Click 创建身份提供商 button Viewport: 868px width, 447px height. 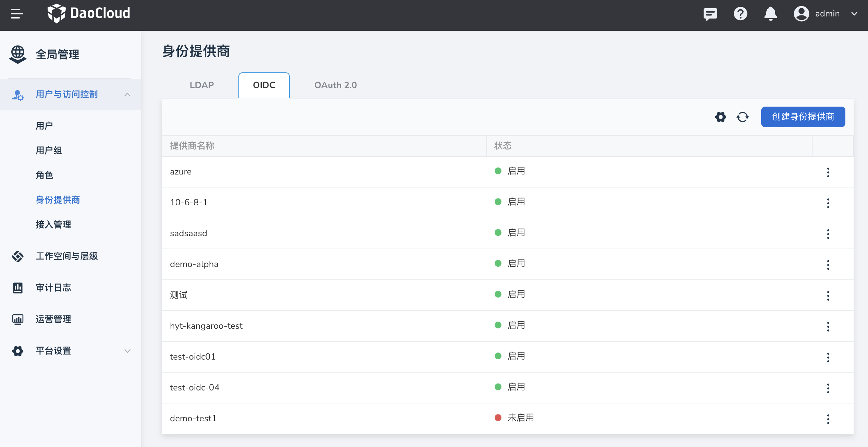click(x=803, y=117)
